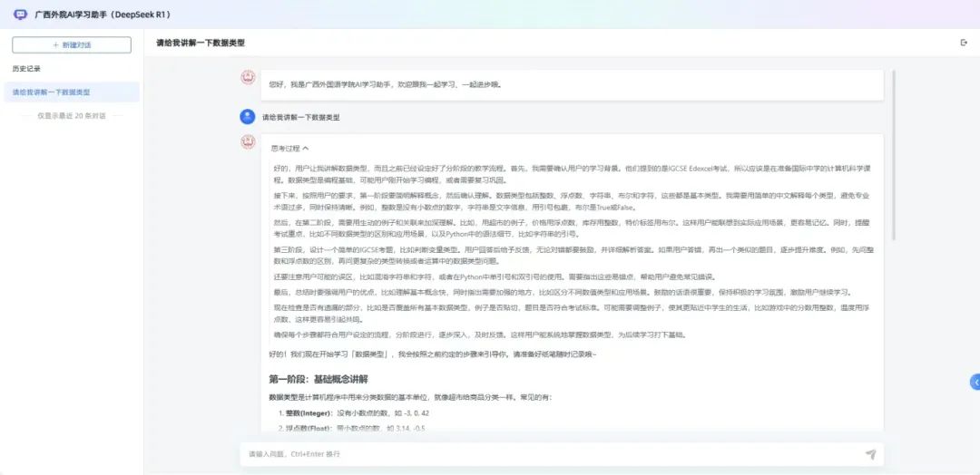Click the chevron next to 思考过程

coord(306,148)
